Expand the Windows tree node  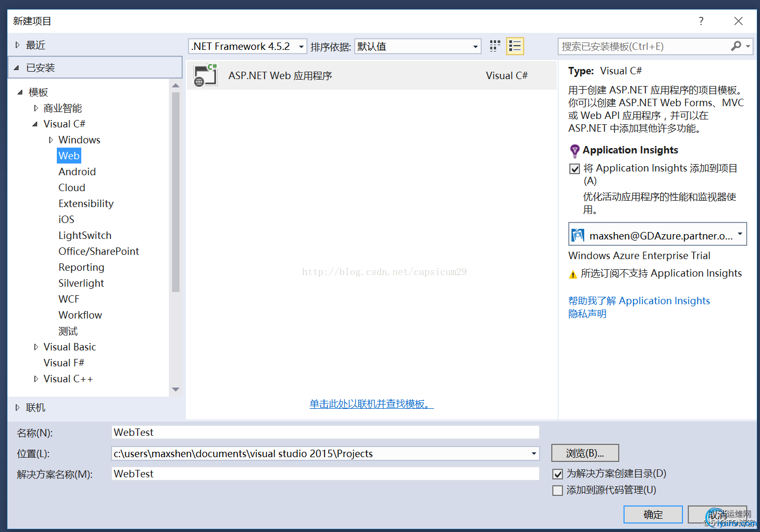pyautogui.click(x=50, y=140)
